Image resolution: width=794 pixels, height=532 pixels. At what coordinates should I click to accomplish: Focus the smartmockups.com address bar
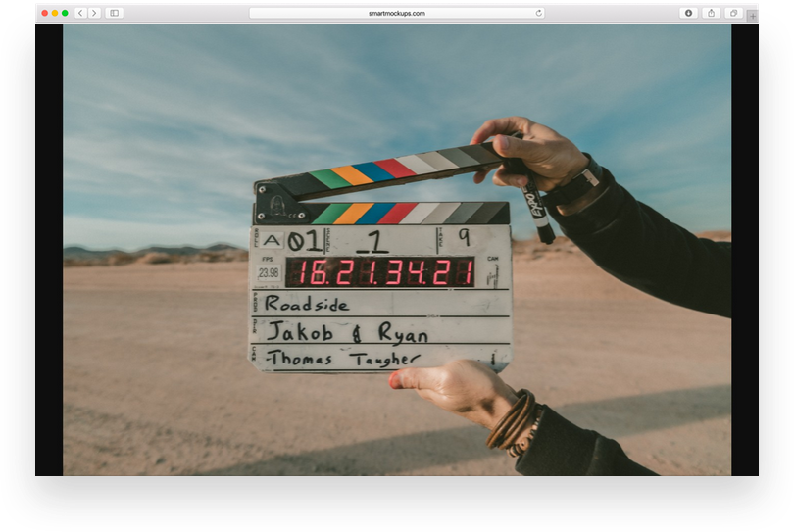click(396, 13)
